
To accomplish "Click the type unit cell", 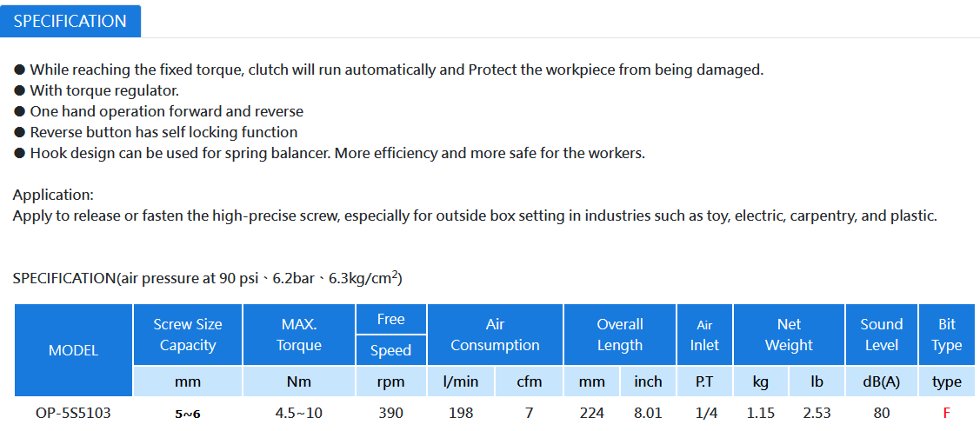I will pos(947,381).
